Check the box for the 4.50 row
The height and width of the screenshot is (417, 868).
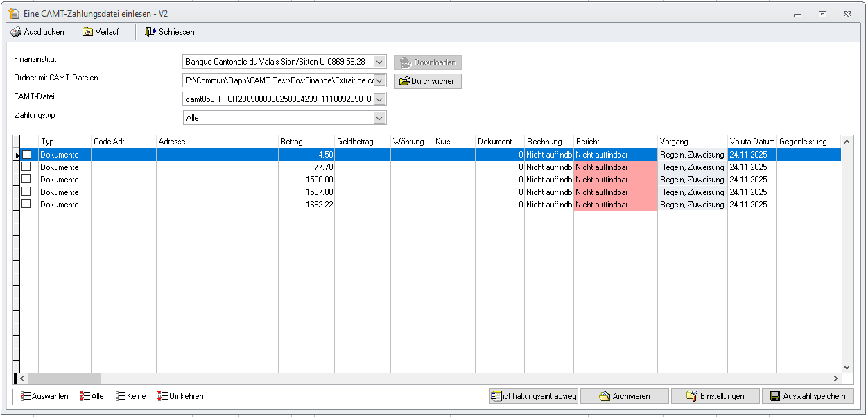(26, 155)
